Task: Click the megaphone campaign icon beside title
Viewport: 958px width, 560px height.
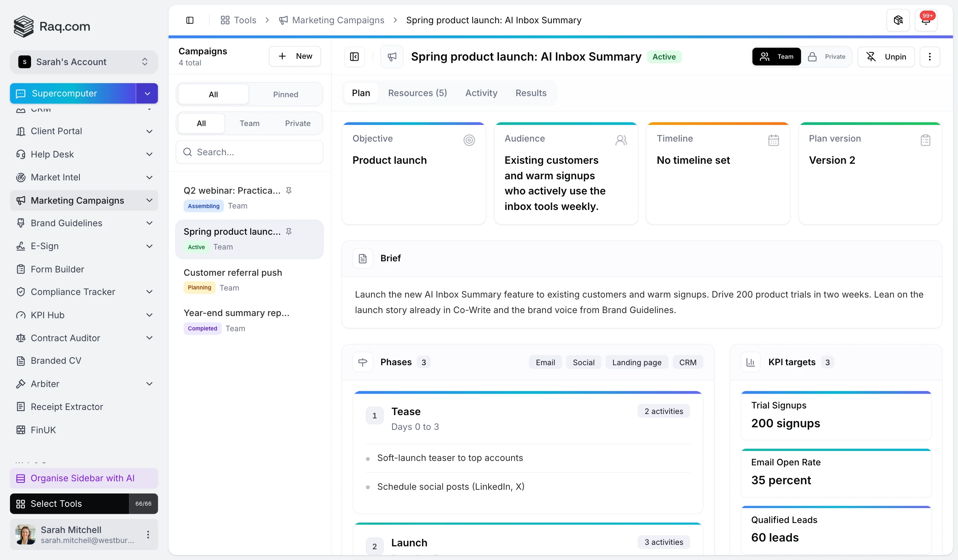Action: coord(392,57)
